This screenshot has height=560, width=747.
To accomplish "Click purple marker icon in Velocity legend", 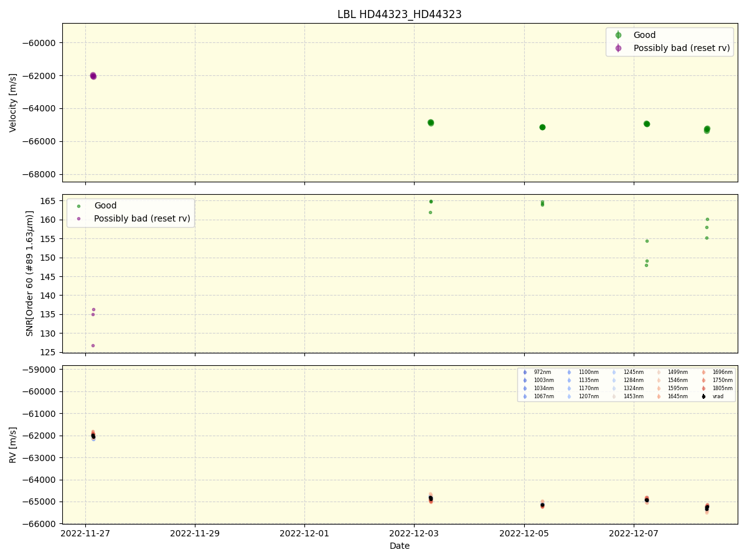I will [x=618, y=48].
